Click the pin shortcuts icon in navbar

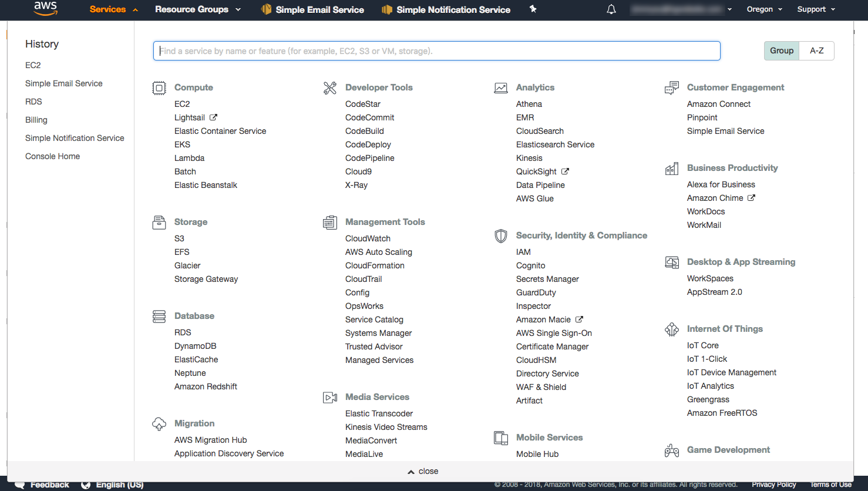coord(533,9)
